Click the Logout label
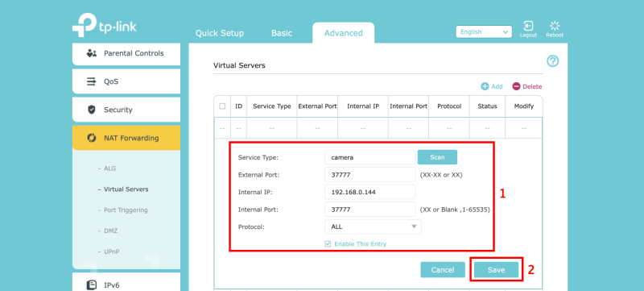 click(528, 35)
